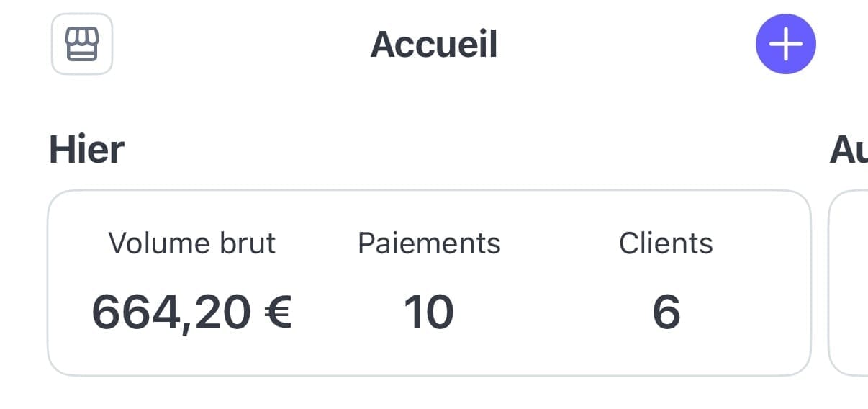Click the euro symbol in gross volume

(276, 312)
